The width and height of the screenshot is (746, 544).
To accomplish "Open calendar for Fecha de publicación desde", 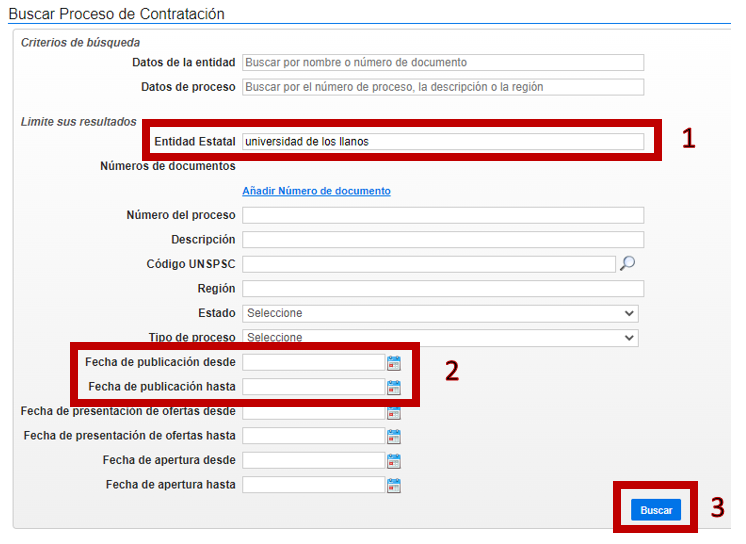I will pos(394,363).
